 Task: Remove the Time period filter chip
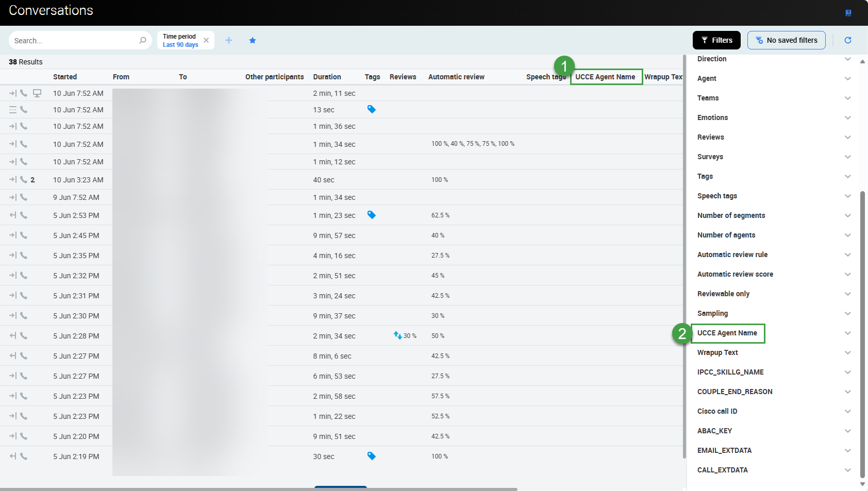[x=206, y=40]
